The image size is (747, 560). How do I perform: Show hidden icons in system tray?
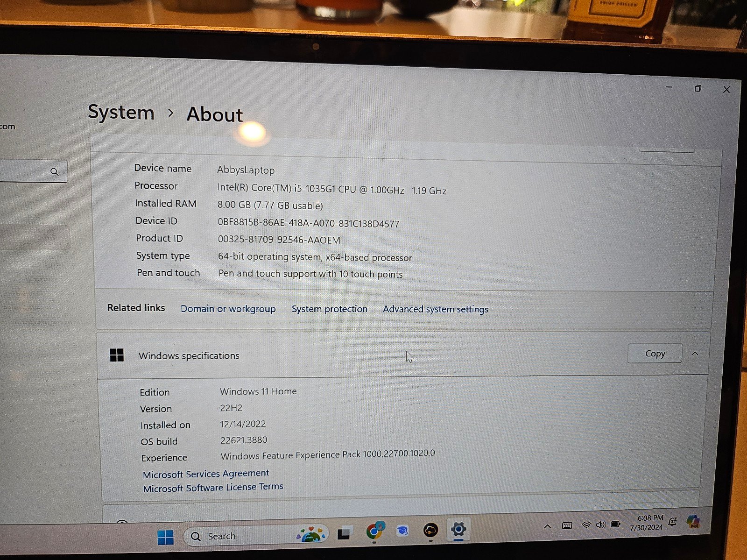pos(548,526)
